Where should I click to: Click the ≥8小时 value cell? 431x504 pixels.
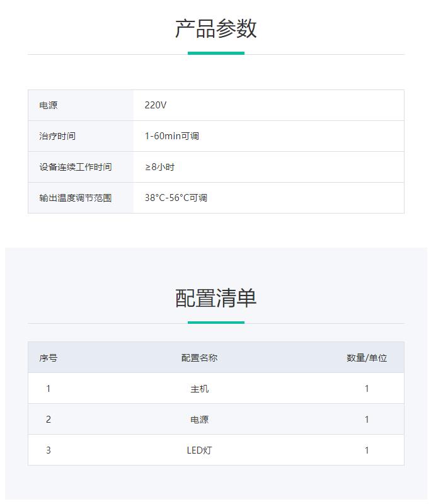pyautogui.click(x=159, y=167)
